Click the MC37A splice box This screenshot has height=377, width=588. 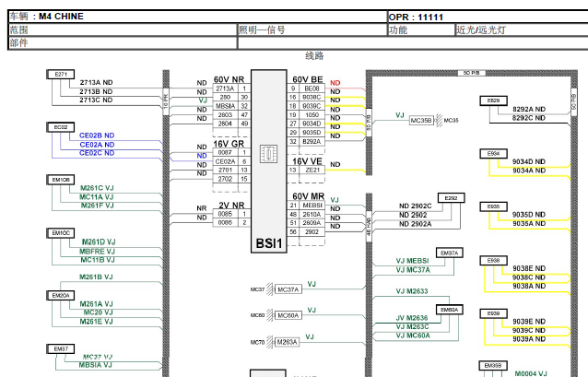pyautogui.click(x=288, y=289)
